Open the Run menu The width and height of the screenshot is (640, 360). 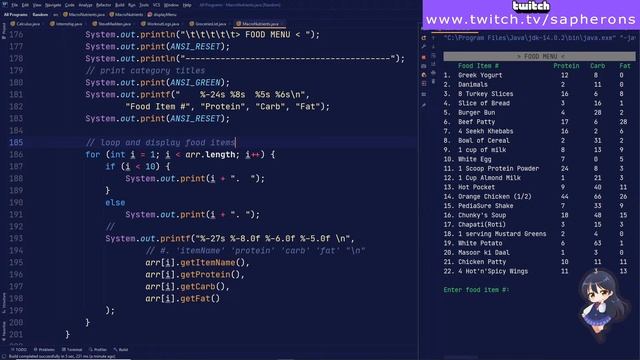[131, 5]
